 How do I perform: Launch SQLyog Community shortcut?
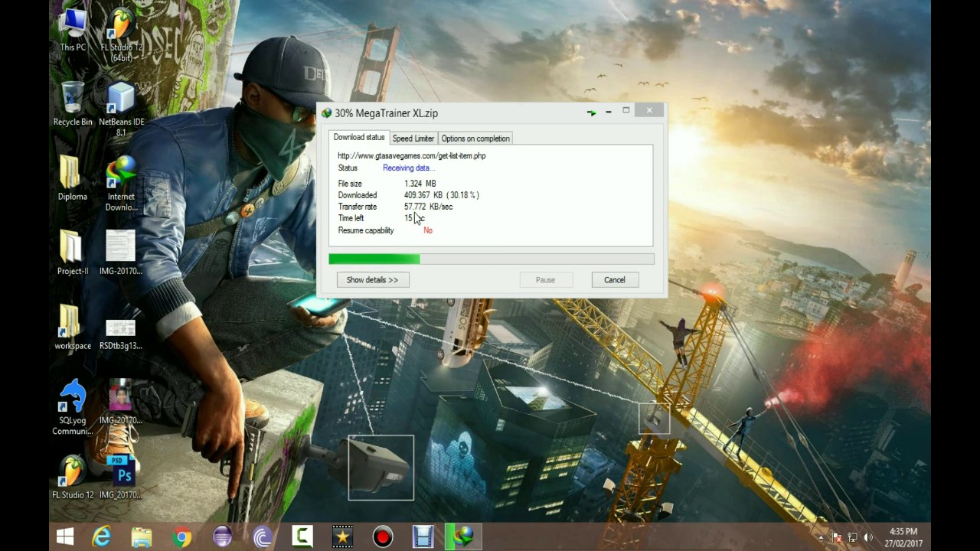73,407
